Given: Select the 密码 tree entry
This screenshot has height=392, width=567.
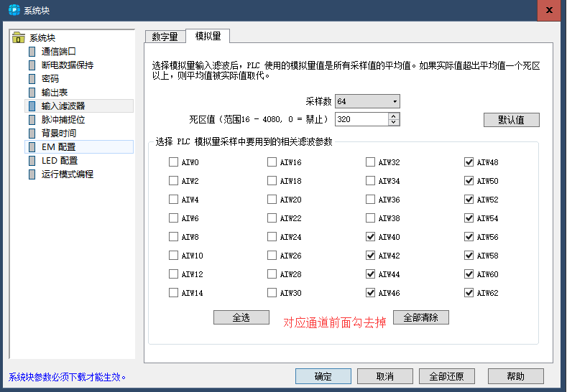Looking at the screenshot, I should (50, 79).
